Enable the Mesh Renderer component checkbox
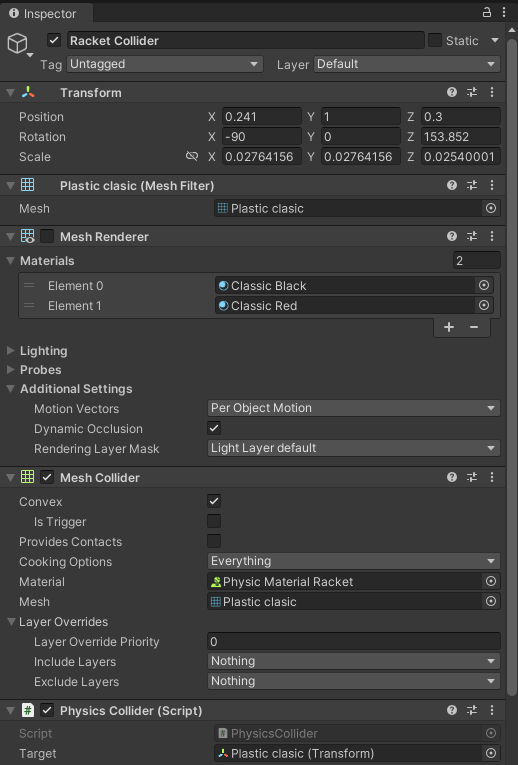The width and height of the screenshot is (518, 765). [x=47, y=237]
